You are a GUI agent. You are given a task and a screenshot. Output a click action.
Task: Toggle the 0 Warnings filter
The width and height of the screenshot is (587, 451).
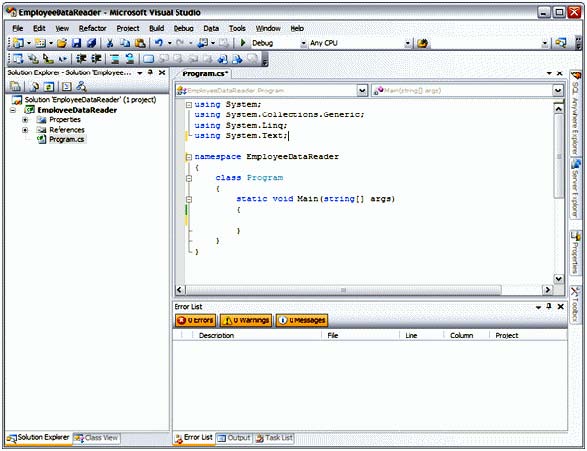pos(246,320)
